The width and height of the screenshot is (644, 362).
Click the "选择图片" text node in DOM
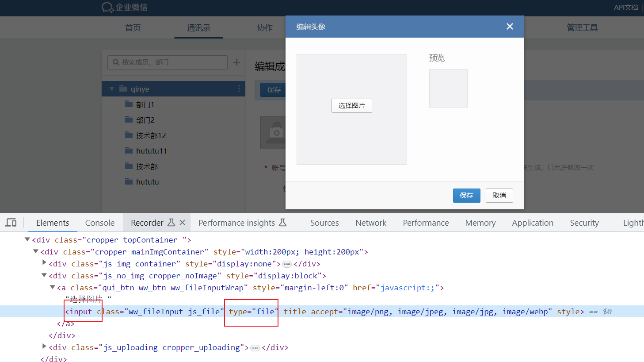pyautogui.click(x=88, y=299)
